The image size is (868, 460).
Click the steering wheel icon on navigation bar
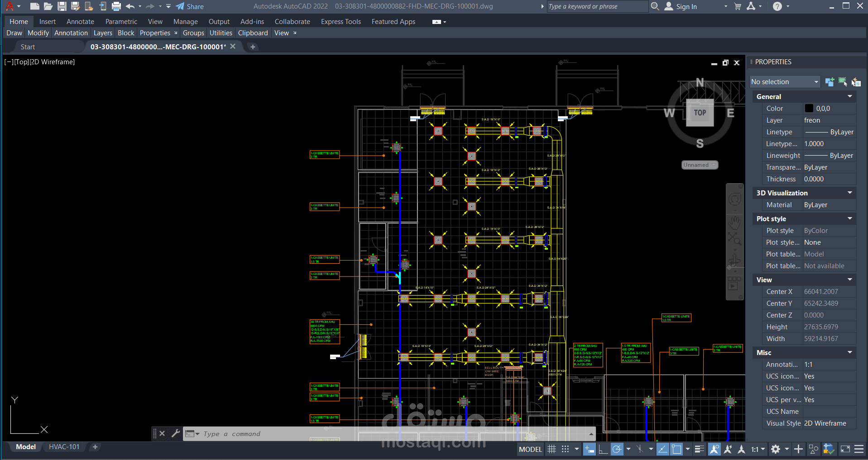pos(734,199)
